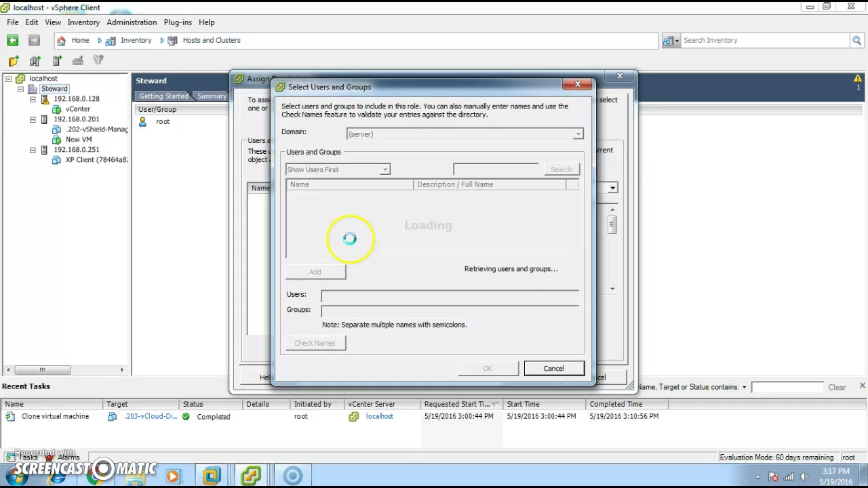Select the vCenter virtual machine
868x488 pixels.
(78, 109)
